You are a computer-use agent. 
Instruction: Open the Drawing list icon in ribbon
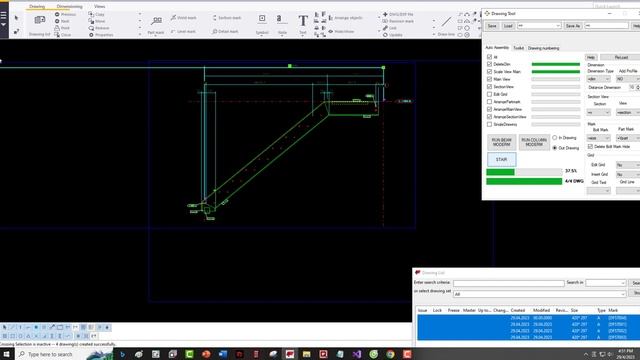click(40, 20)
